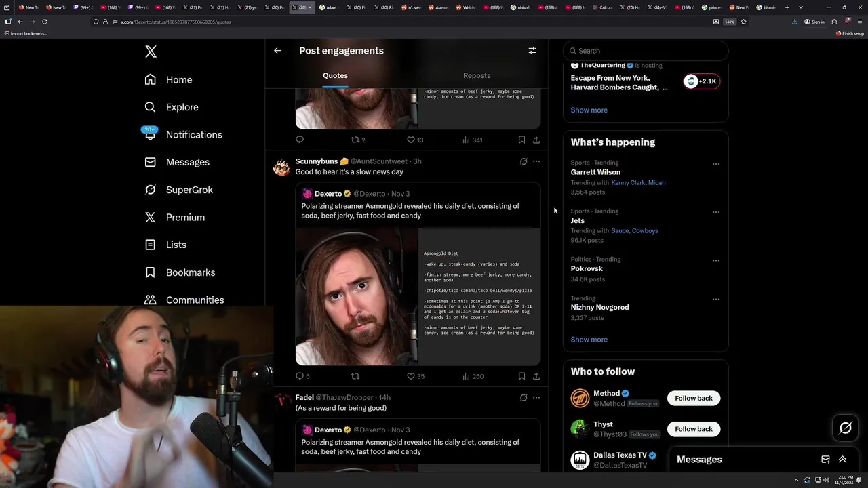Bookmark page with star icon

point(743,22)
